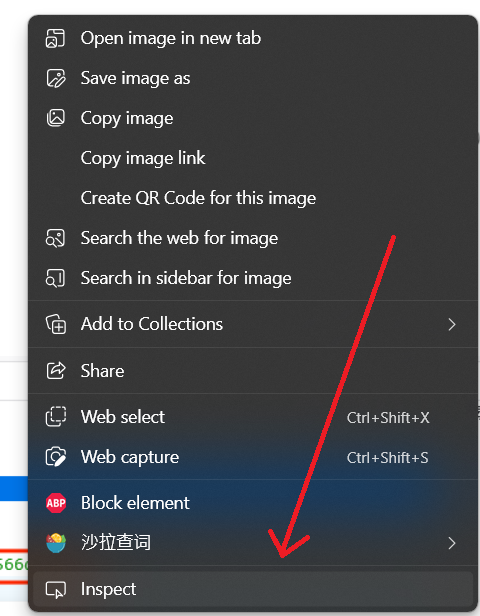Click the Add to Collections icon

point(56,324)
